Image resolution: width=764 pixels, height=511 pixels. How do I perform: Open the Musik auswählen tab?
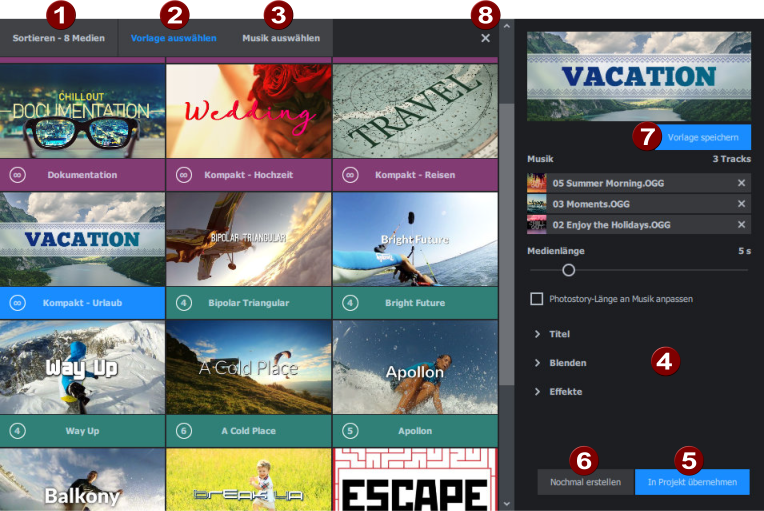(281, 38)
